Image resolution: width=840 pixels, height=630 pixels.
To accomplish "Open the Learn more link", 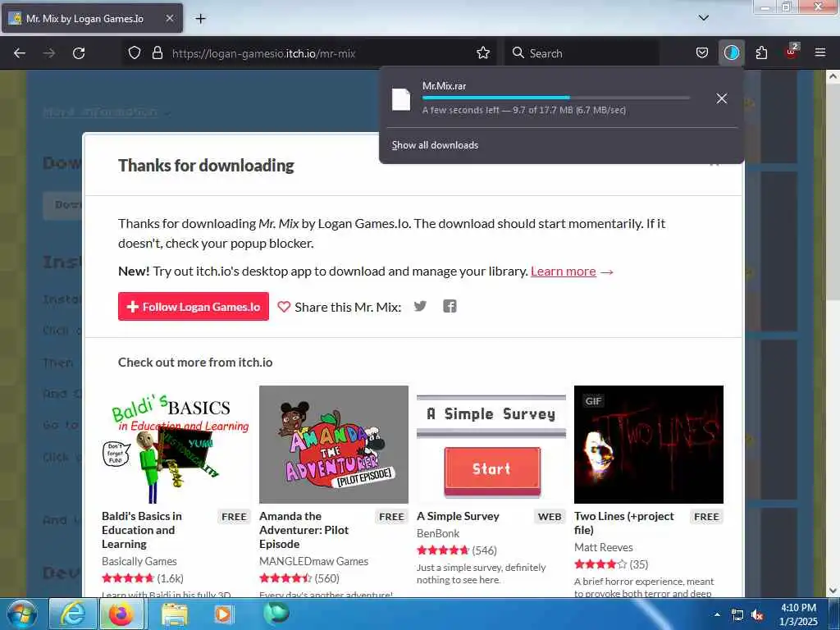I will 563,271.
